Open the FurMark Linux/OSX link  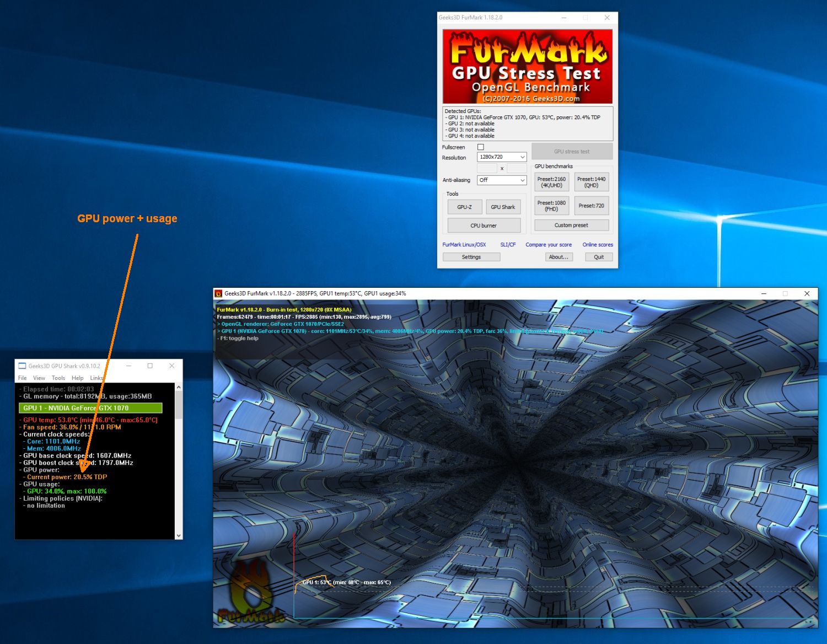(464, 245)
